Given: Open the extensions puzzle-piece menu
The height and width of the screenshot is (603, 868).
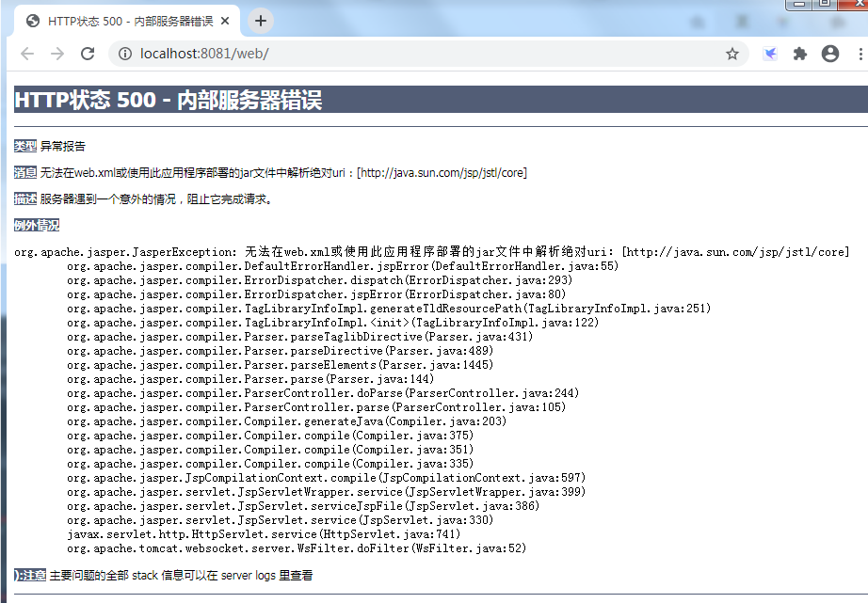Looking at the screenshot, I should (x=799, y=54).
